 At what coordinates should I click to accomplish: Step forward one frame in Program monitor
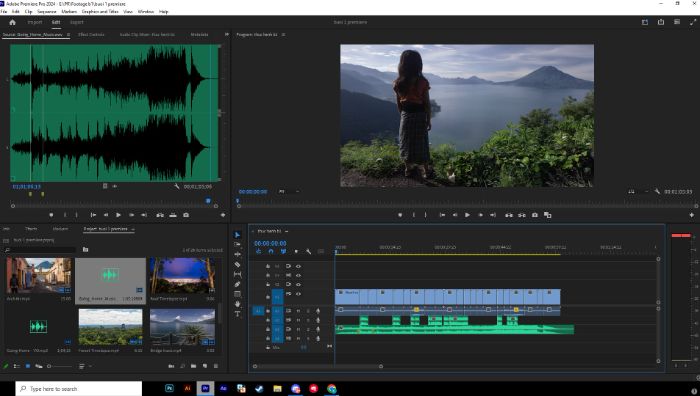point(480,215)
